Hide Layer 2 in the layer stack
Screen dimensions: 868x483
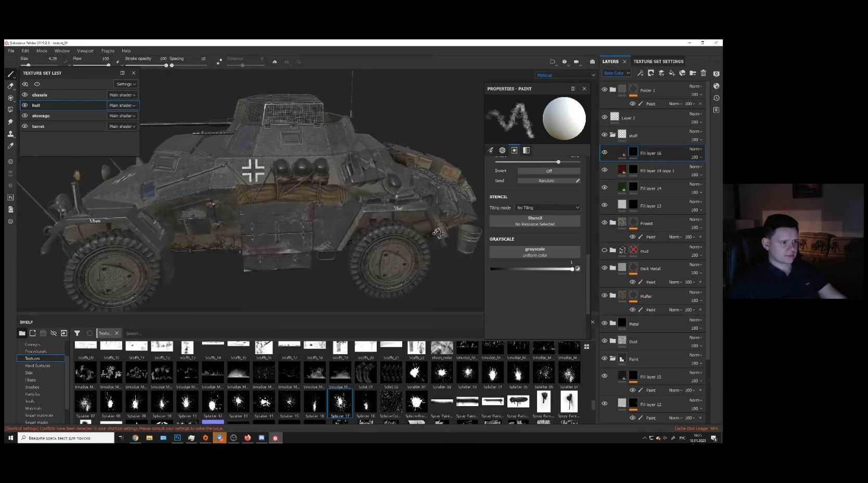[x=604, y=117]
